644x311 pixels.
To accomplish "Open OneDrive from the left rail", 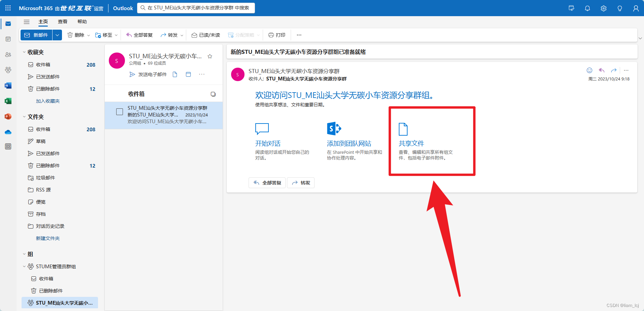I will [x=8, y=132].
